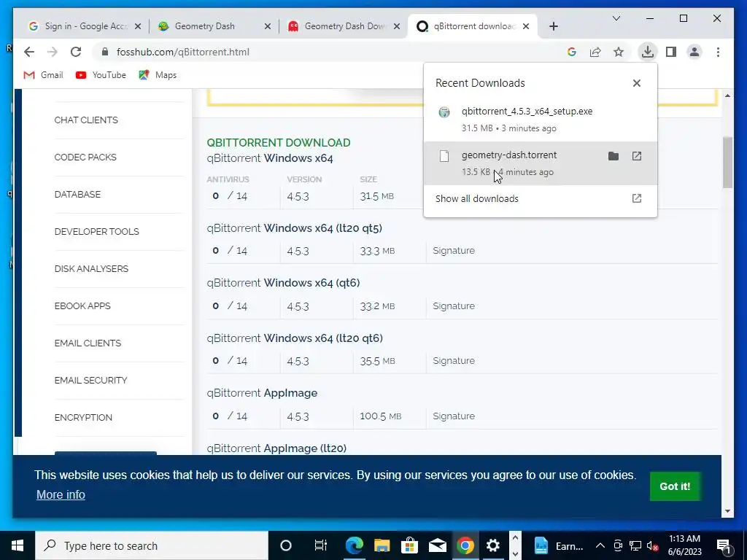Close the Recent Downloads popup
The height and width of the screenshot is (560, 747).
[x=636, y=83]
